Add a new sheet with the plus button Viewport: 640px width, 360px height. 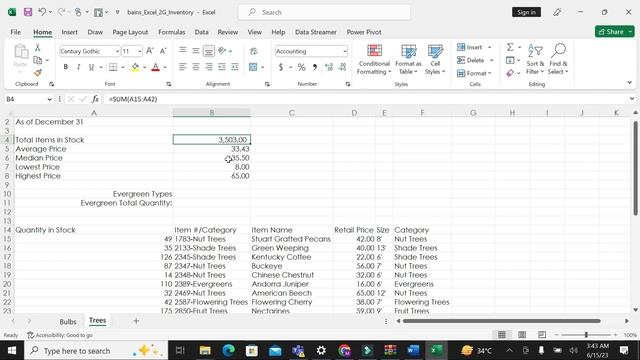(x=136, y=321)
